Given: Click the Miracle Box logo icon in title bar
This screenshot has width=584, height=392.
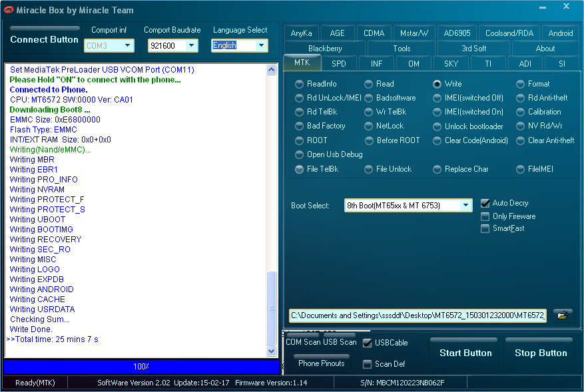Looking at the screenshot, I should click(8, 10).
